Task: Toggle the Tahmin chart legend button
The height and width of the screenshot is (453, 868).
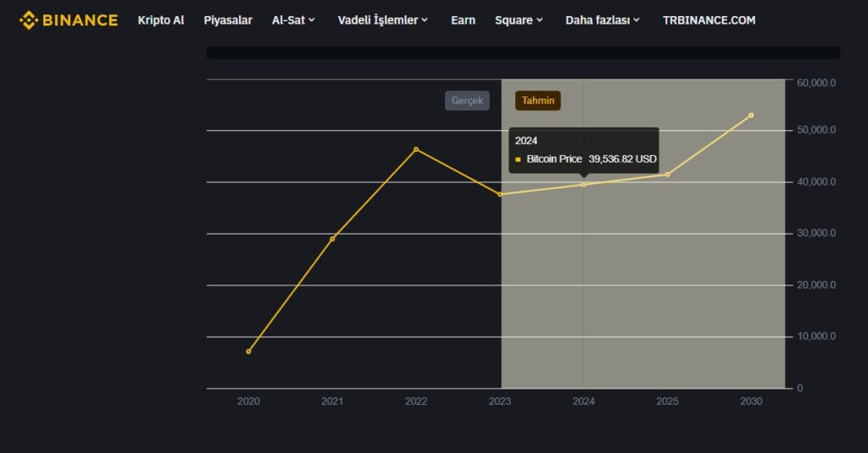Action: pyautogui.click(x=538, y=101)
